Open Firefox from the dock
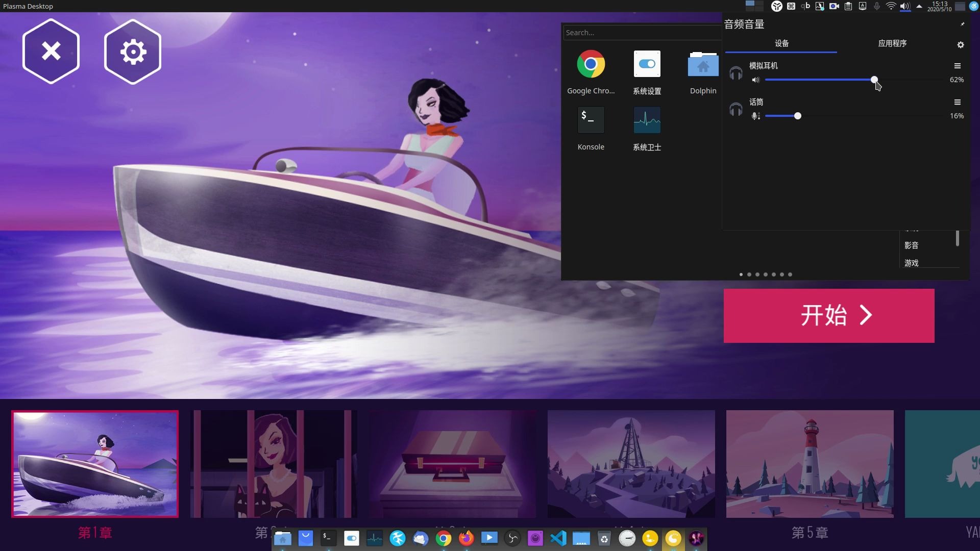This screenshot has height=551, width=980. pos(466,538)
